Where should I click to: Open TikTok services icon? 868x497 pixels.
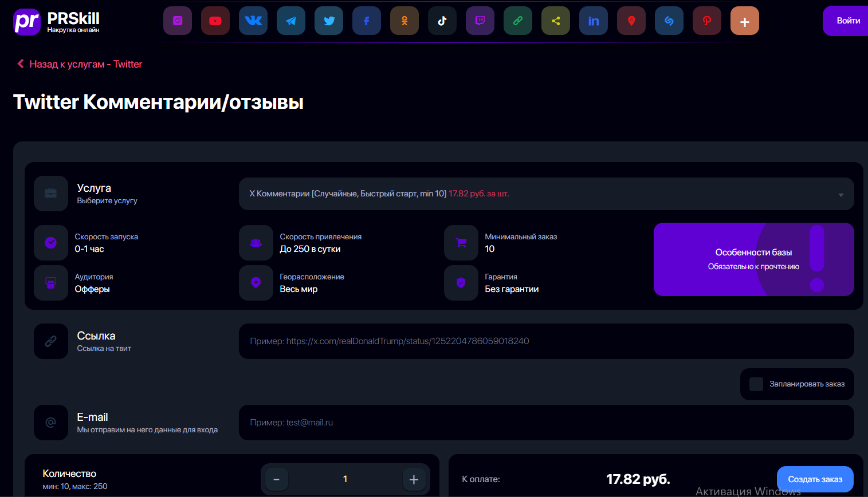pyautogui.click(x=442, y=21)
